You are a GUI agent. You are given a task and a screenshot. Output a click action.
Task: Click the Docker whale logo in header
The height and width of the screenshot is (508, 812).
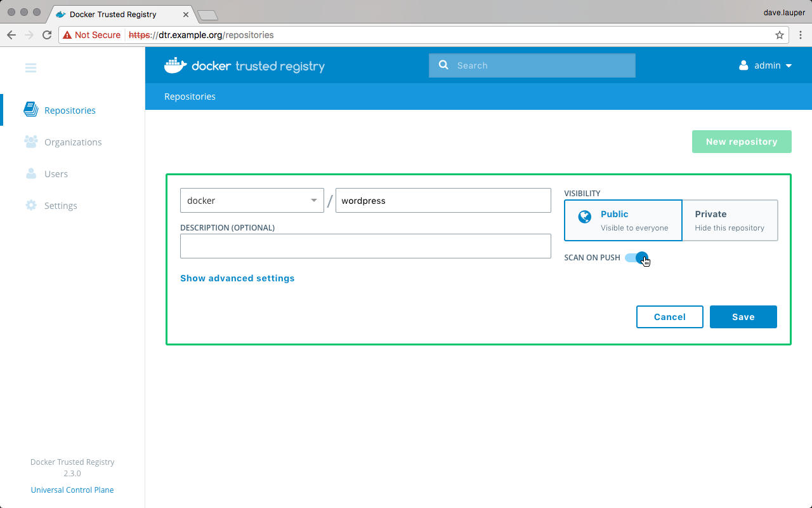coord(176,65)
